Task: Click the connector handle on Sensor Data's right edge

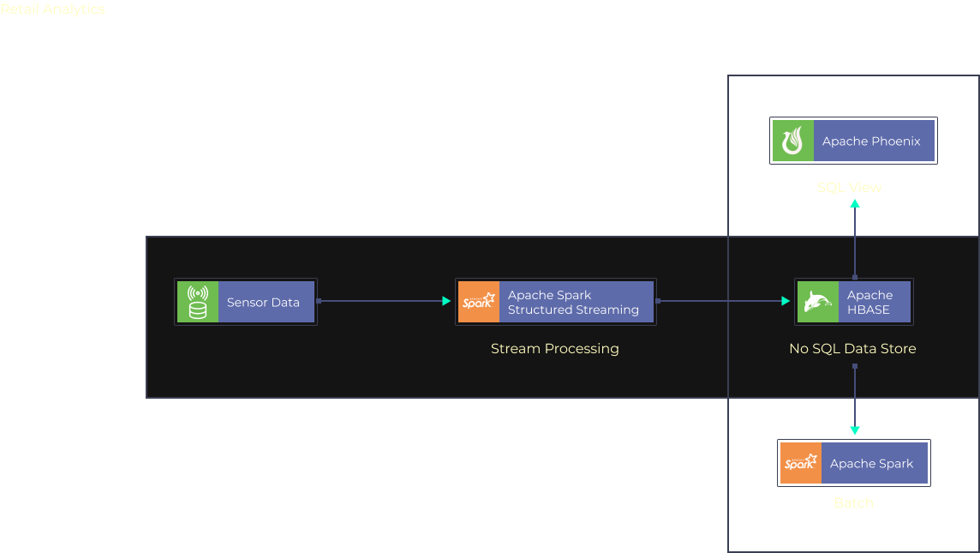Action: tap(319, 301)
